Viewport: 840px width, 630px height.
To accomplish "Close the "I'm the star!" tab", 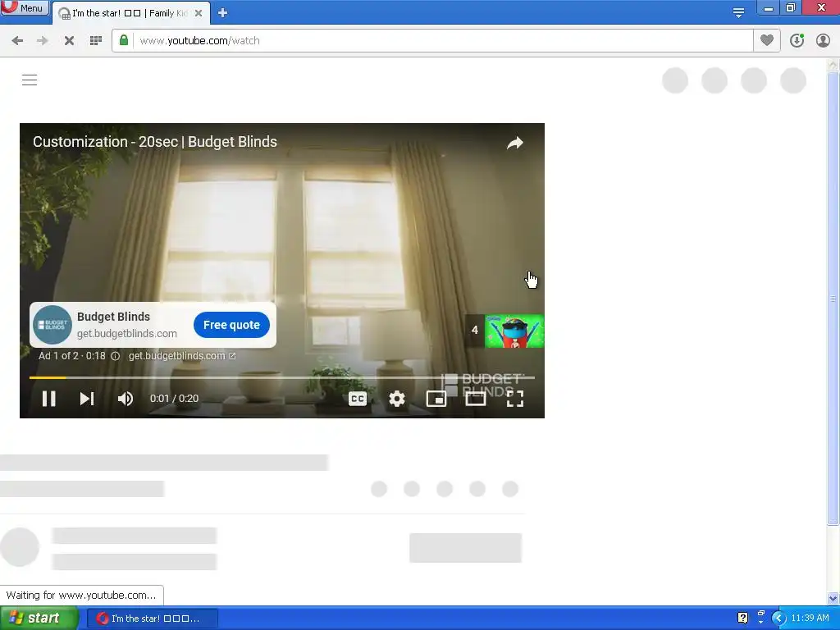I will [x=199, y=13].
